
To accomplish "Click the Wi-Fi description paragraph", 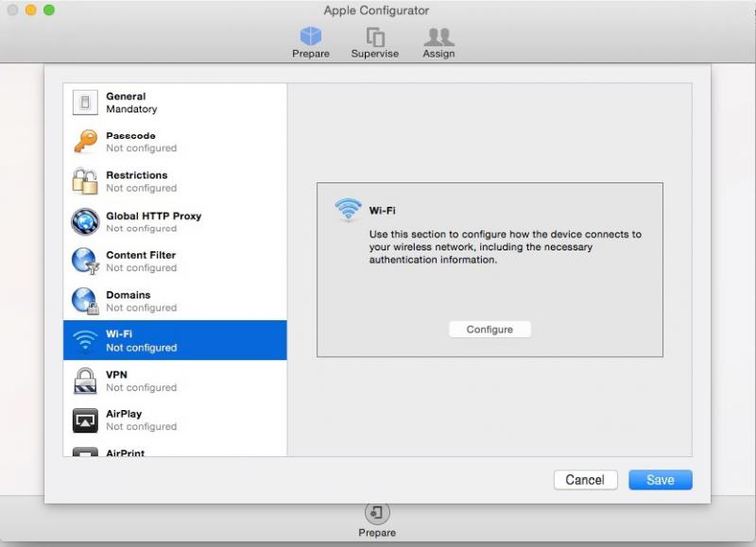I will [506, 247].
